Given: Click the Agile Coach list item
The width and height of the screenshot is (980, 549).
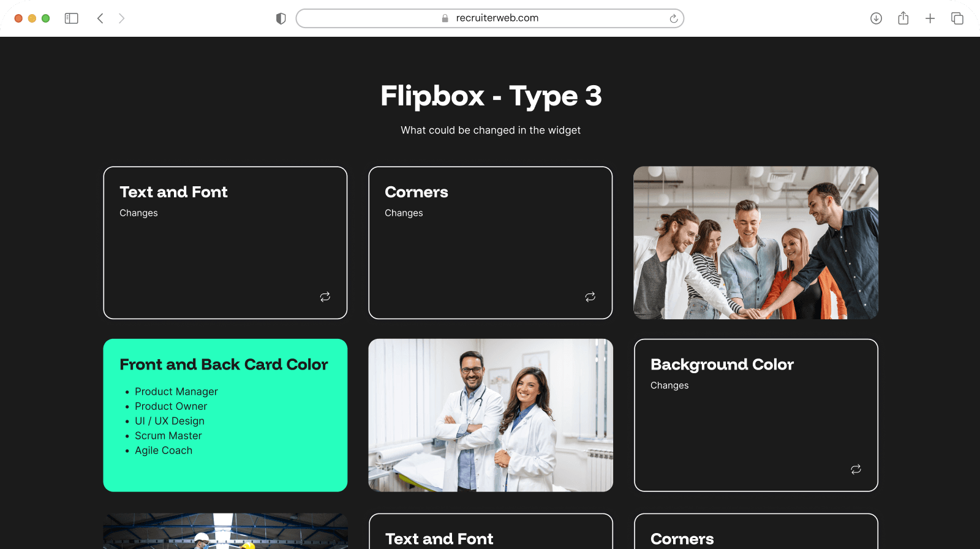Looking at the screenshot, I should 164,450.
